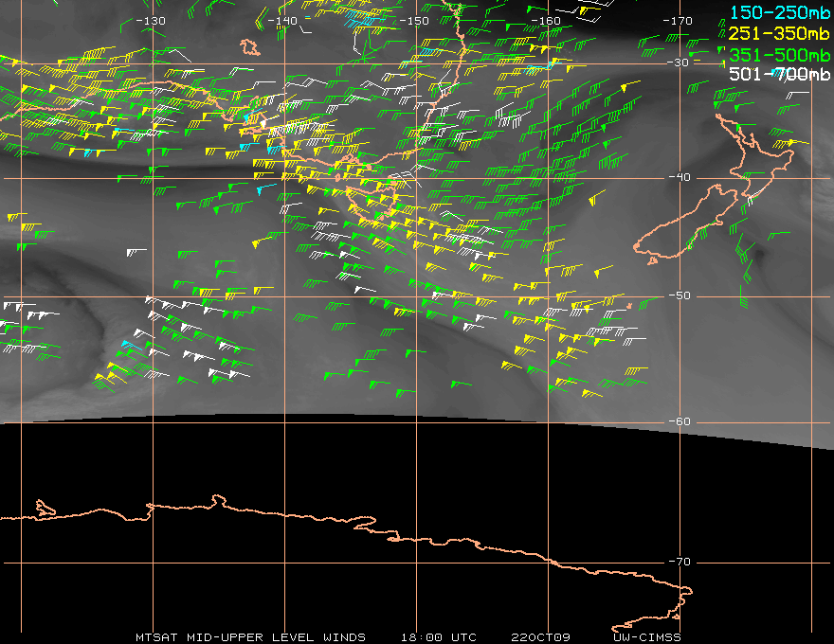Click the -170 longitude label
Screen dimensions: 834x644
tap(678, 21)
